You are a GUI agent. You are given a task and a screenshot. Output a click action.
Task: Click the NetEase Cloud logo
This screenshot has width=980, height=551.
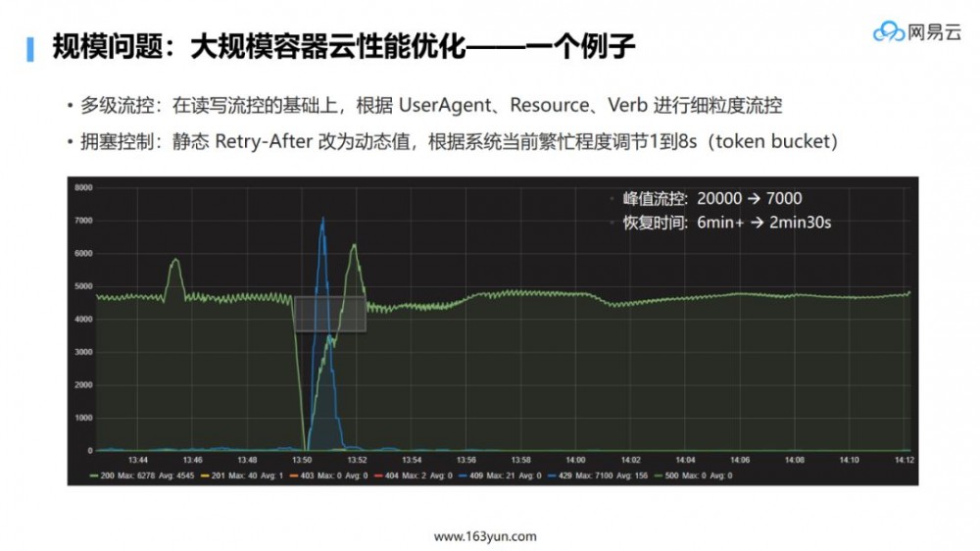pyautogui.click(x=917, y=32)
